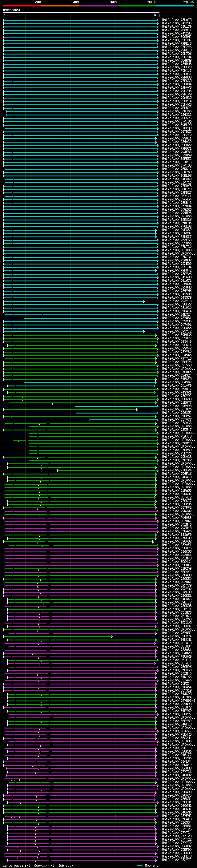Select the white AV563424 query bar
The width and height of the screenshot is (197, 868).
81,13
